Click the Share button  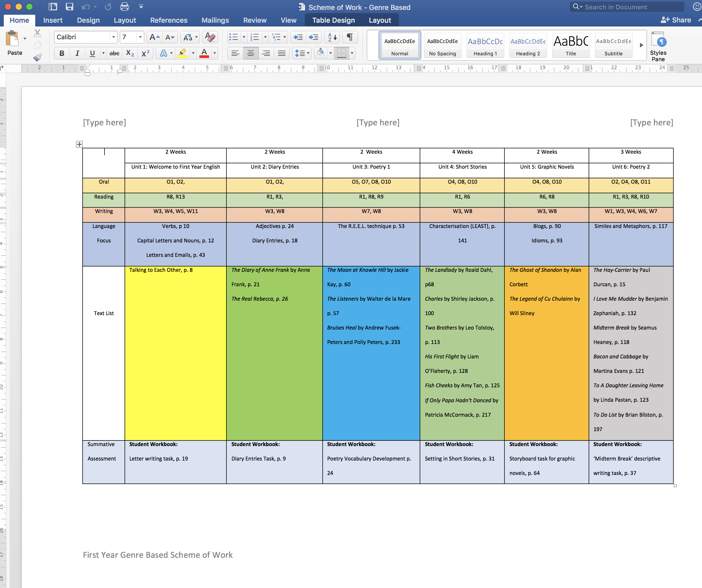[676, 20]
